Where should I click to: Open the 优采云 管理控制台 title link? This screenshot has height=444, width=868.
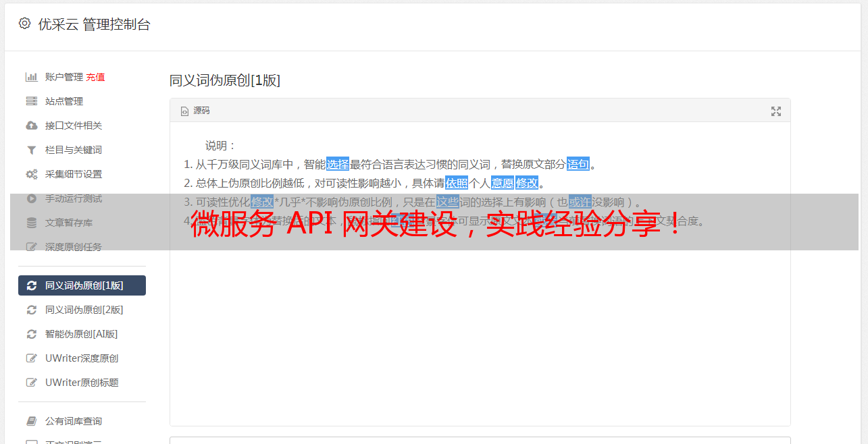pyautogui.click(x=94, y=24)
